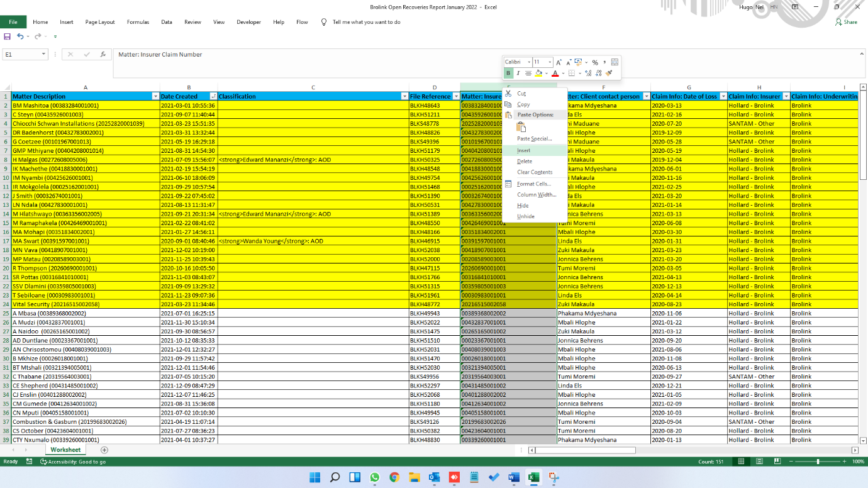Apply yellow fill color from the mini toolbar

pyautogui.click(x=538, y=74)
